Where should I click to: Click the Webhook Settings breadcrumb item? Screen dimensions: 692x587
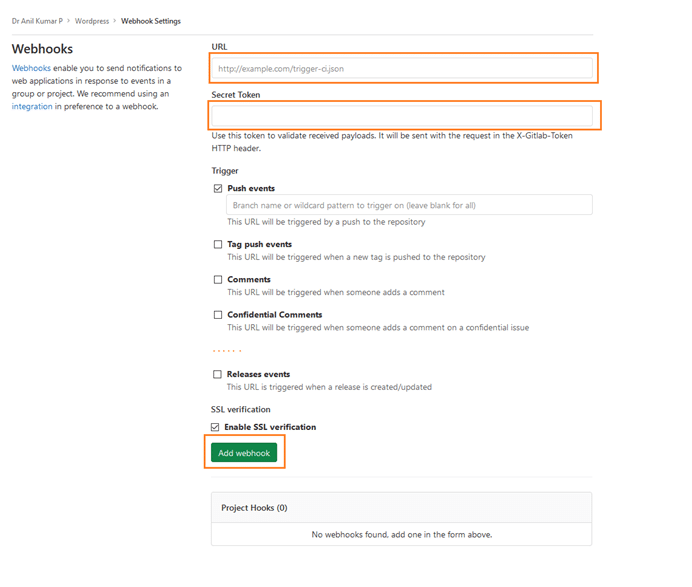[x=151, y=21]
